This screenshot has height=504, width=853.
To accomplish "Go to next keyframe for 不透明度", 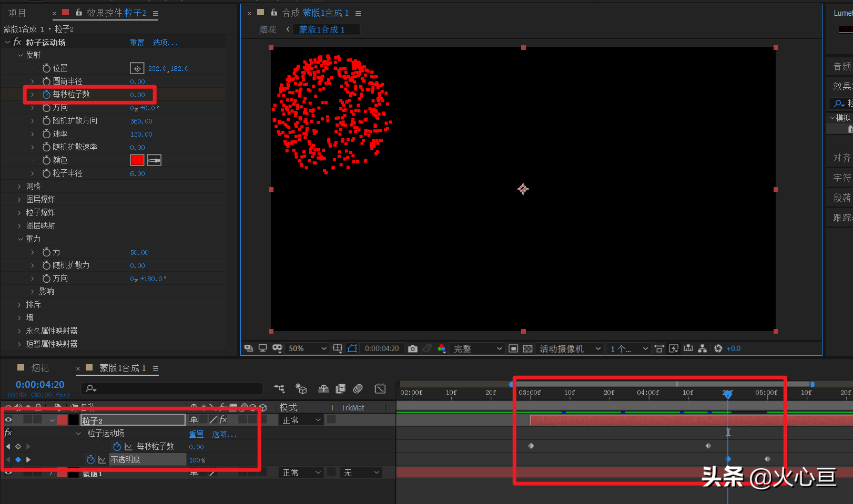I will click(28, 460).
